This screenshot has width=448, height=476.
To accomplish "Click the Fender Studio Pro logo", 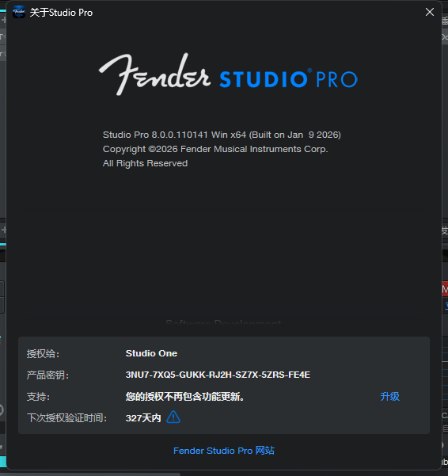I will click(228, 74).
